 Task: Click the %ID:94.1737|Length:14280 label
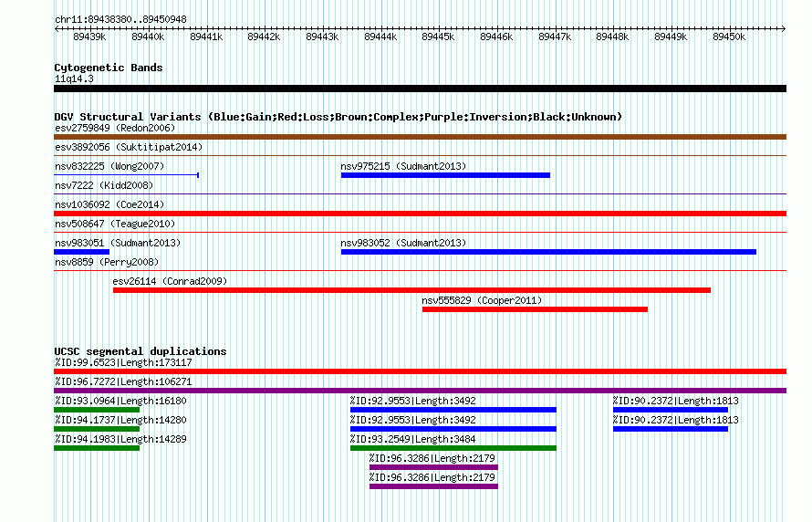(120, 420)
